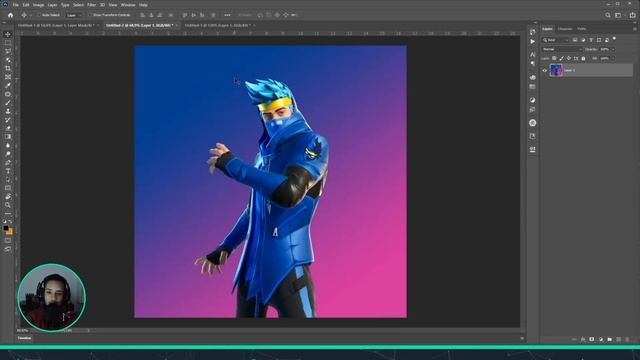Select the Blur tool
This screenshot has width=640, height=360.
pos(8,146)
